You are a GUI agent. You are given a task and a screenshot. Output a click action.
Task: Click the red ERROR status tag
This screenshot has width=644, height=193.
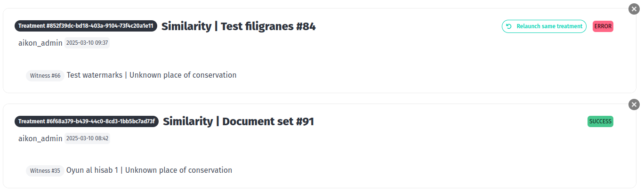point(603,26)
